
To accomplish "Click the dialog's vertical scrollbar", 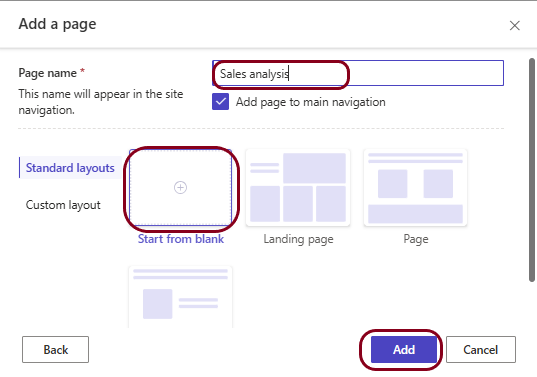I will [532, 170].
